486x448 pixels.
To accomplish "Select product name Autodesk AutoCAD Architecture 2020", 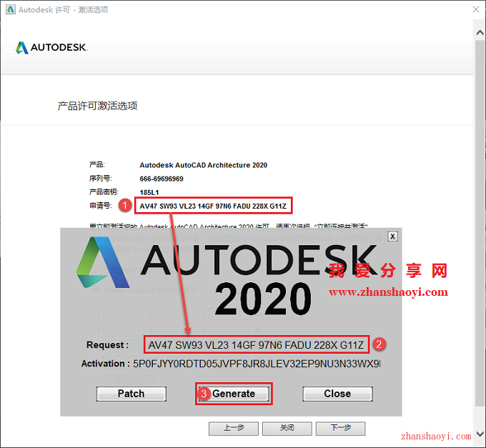I will coord(203,165).
